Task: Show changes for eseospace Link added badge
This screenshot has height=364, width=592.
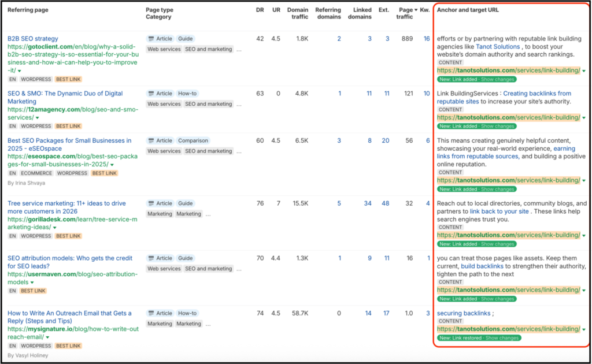Action: point(497,189)
